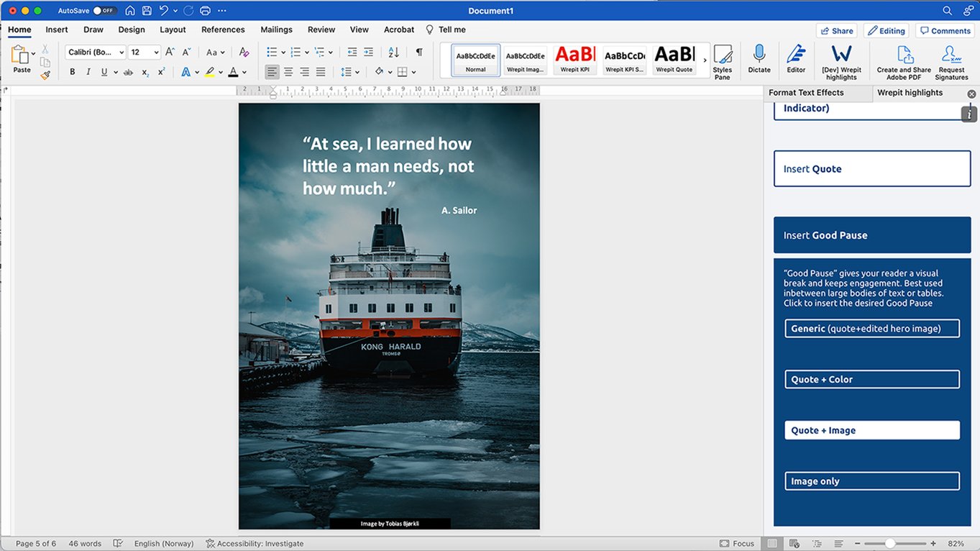The image size is (980, 551).
Task: Choose the Quote + Color option
Action: (872, 379)
